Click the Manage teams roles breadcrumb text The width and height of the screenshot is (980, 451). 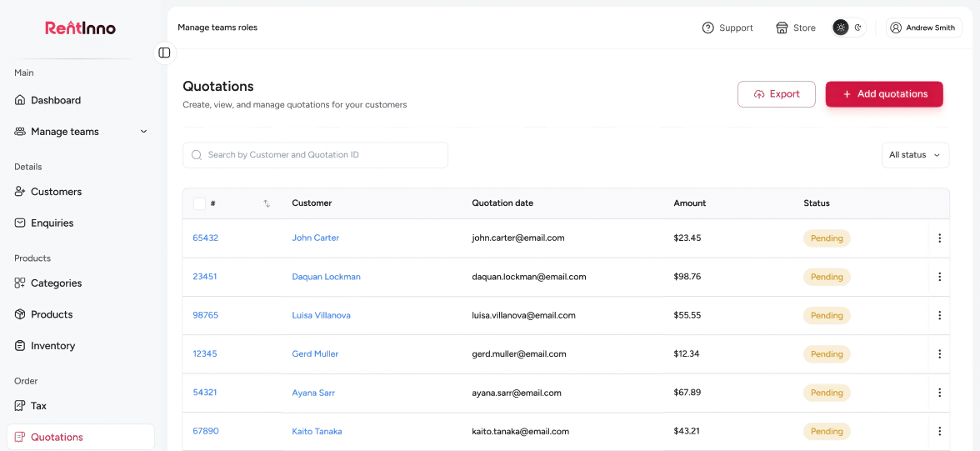[x=217, y=28]
